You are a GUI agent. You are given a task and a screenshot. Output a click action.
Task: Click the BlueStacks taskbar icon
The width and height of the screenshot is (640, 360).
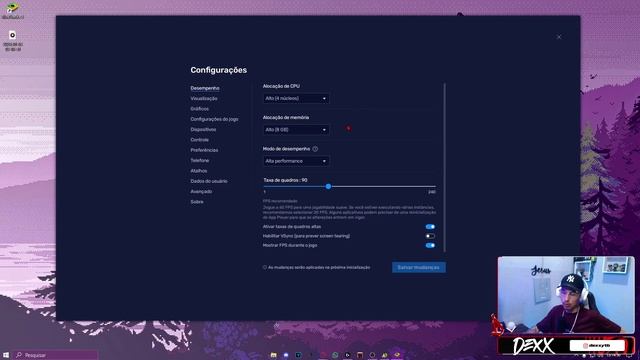click(x=396, y=355)
